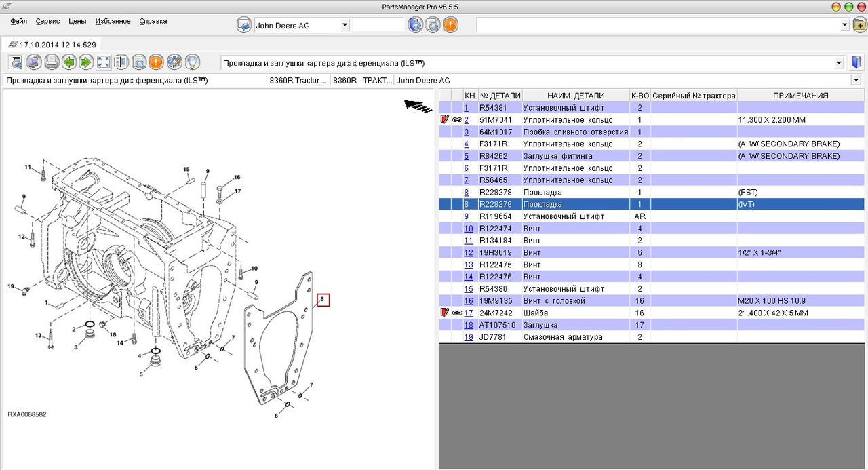The height and width of the screenshot is (470, 868).
Task: Click the chain link icon in row 24M7242
Action: [457, 313]
